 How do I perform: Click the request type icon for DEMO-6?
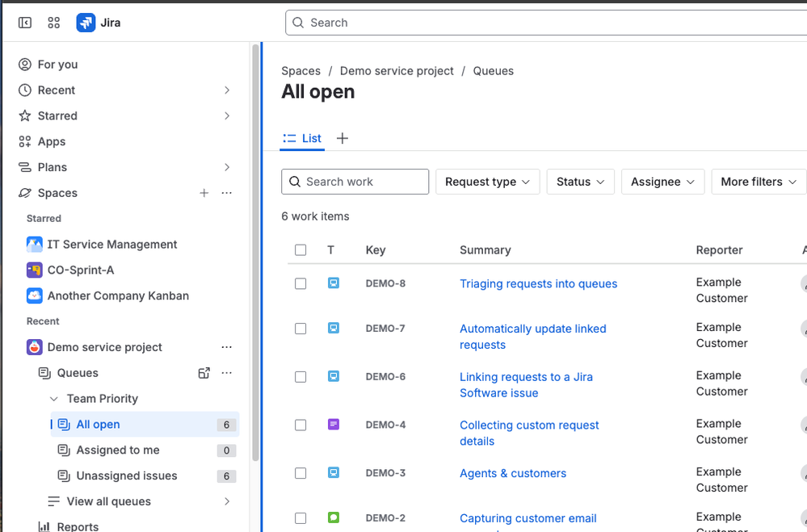click(x=334, y=376)
